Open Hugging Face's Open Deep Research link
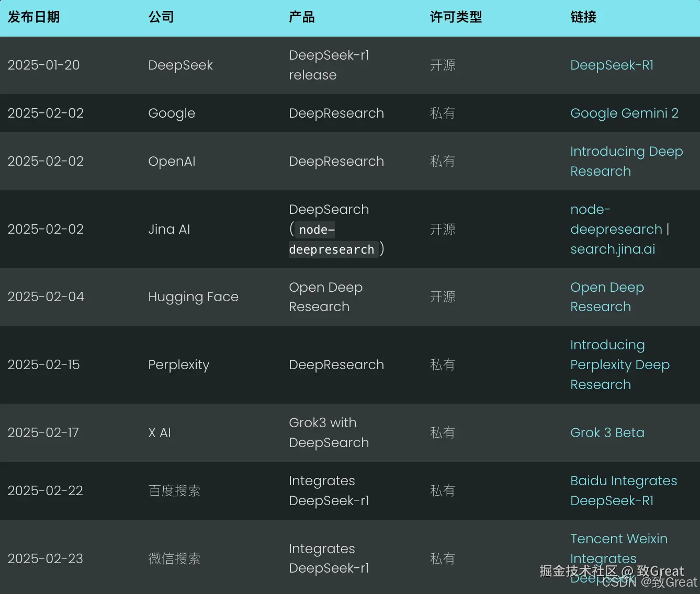 point(607,297)
